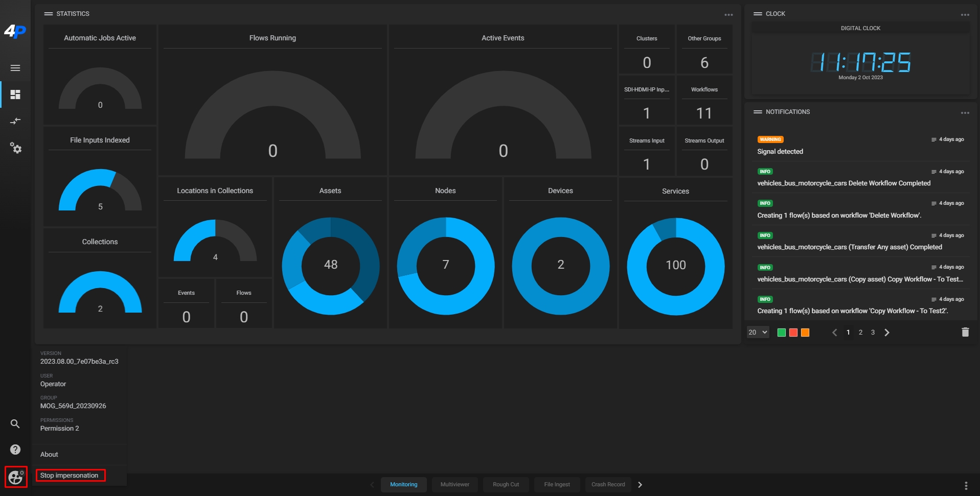
Task: Open the transfers arrows sidebar icon
Action: [15, 121]
